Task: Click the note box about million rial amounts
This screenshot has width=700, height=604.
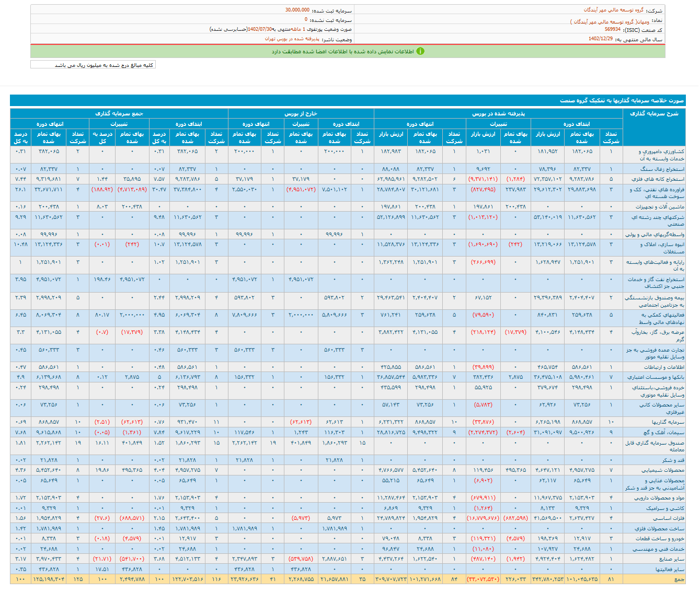Action: pos(93,65)
